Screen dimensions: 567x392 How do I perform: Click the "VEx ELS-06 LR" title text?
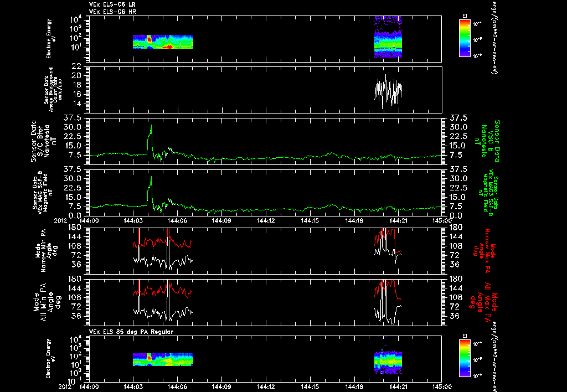pos(112,4)
